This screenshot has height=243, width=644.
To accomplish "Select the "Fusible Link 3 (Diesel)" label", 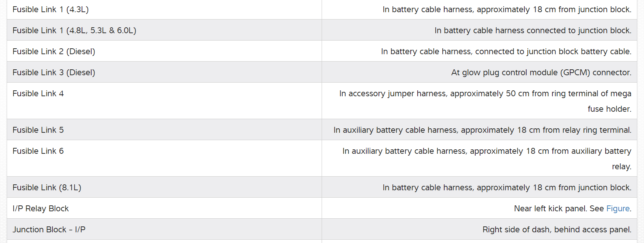I will [54, 73].
